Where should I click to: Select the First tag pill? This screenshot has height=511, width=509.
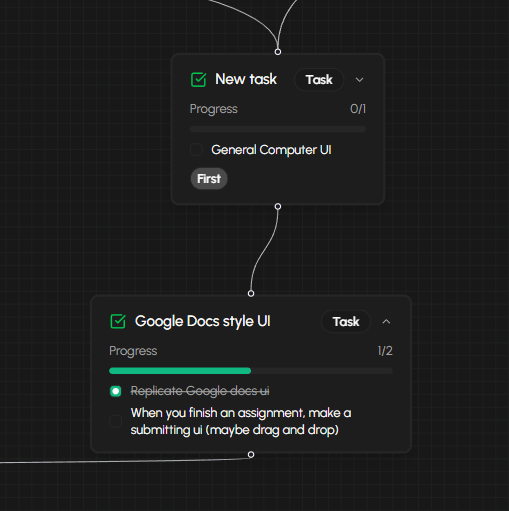(209, 179)
